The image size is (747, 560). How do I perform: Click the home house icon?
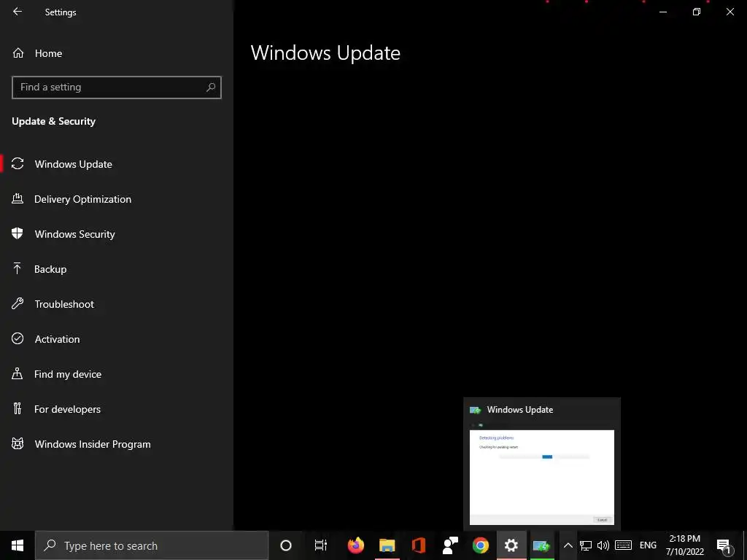tap(18, 52)
